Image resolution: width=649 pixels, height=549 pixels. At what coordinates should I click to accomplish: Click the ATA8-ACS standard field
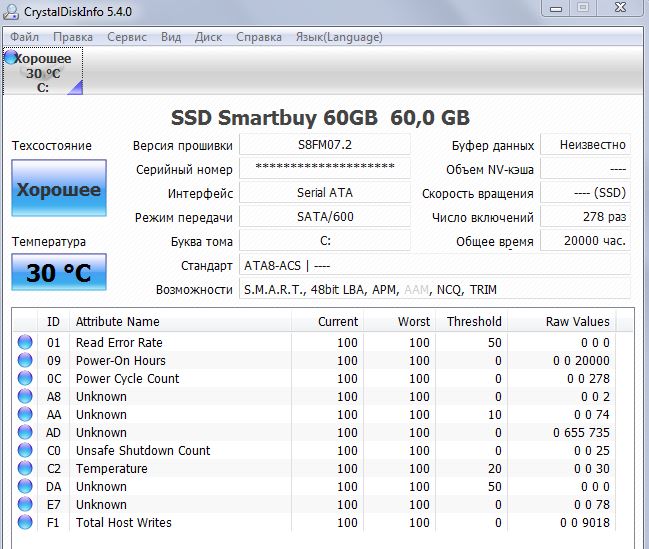coord(435,265)
